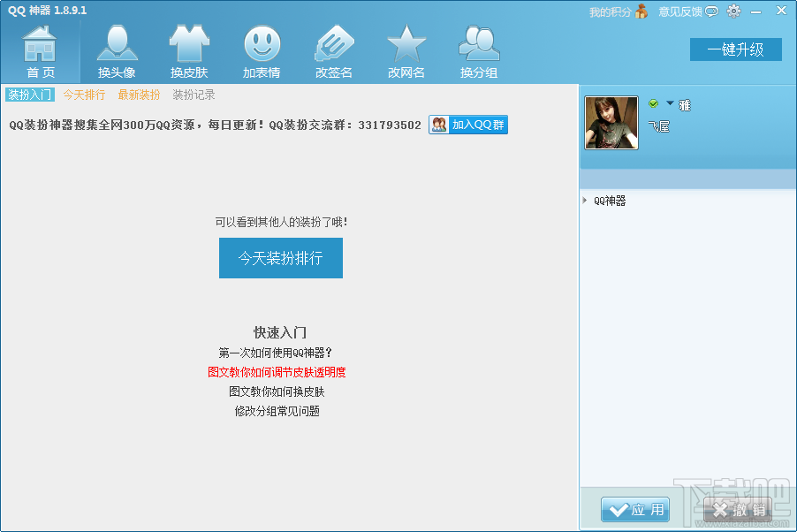Image resolution: width=797 pixels, height=532 pixels.
Task: Click the 今天装扮排行 button
Action: [x=281, y=258]
